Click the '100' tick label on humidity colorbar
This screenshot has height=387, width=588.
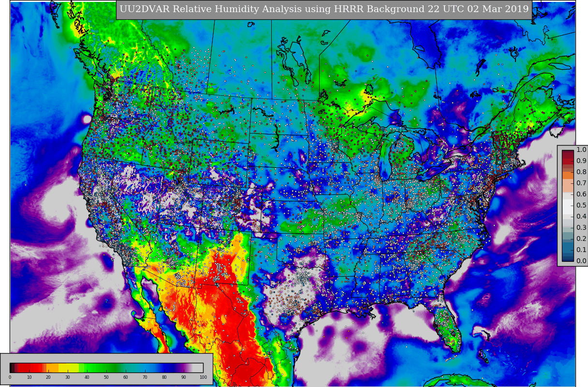(x=203, y=377)
